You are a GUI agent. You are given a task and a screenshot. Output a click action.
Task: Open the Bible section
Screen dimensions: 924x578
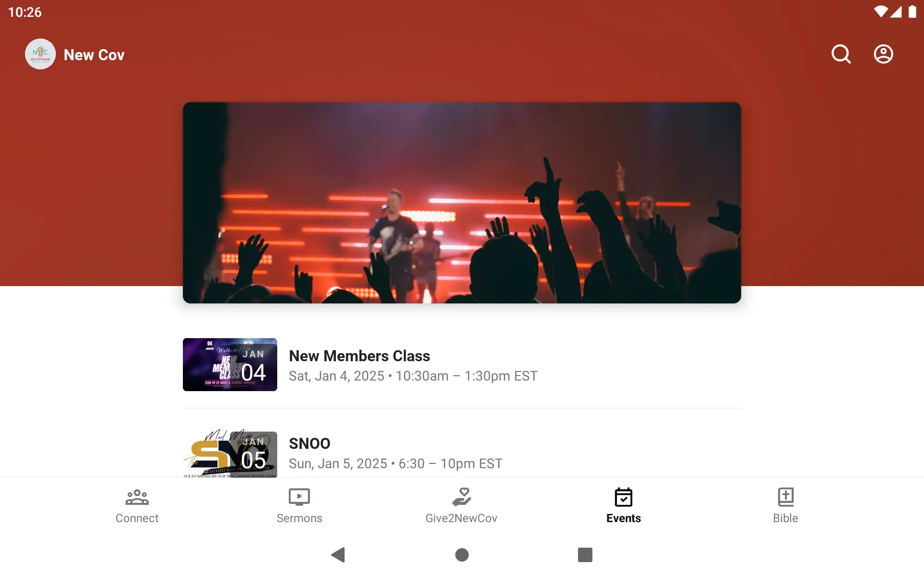click(x=785, y=504)
